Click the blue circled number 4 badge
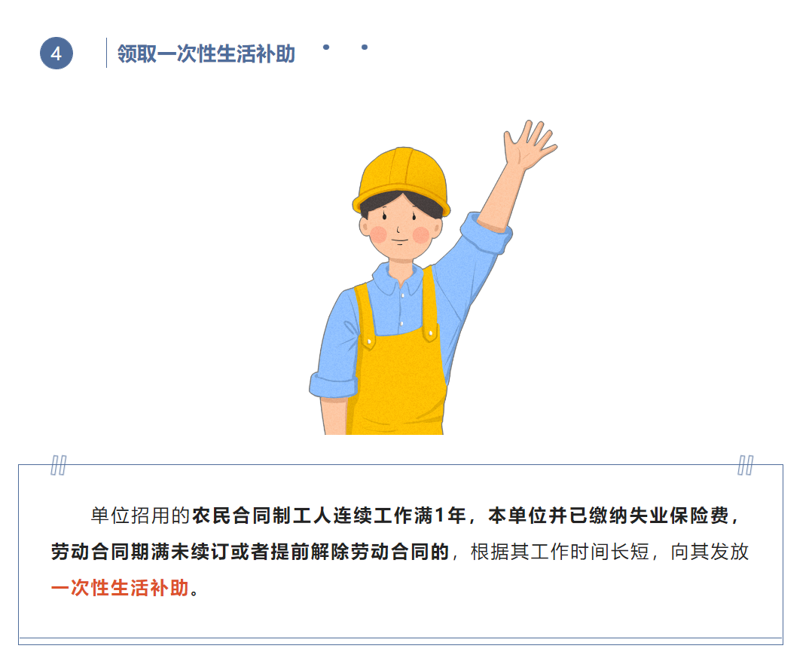This screenshot has height=667, width=812. tap(56, 54)
